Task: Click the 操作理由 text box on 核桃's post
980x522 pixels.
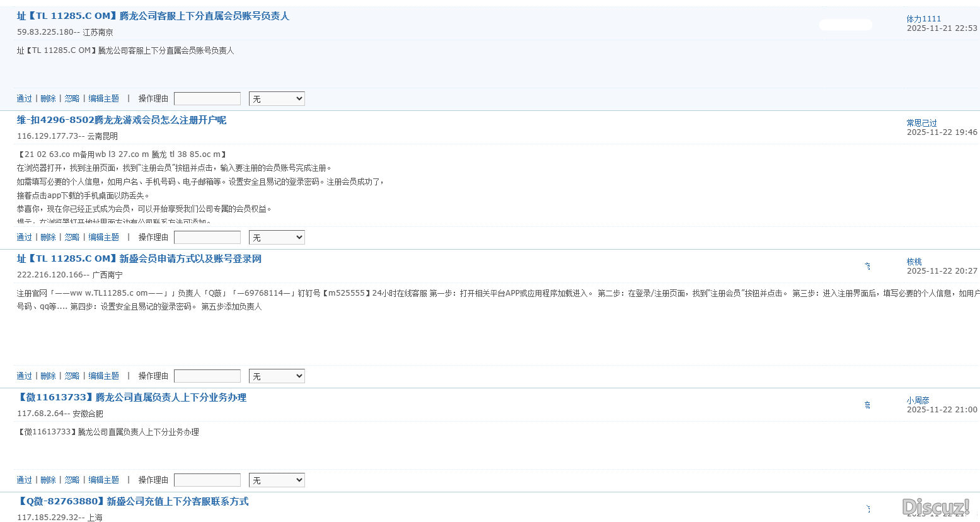Action: [x=207, y=376]
